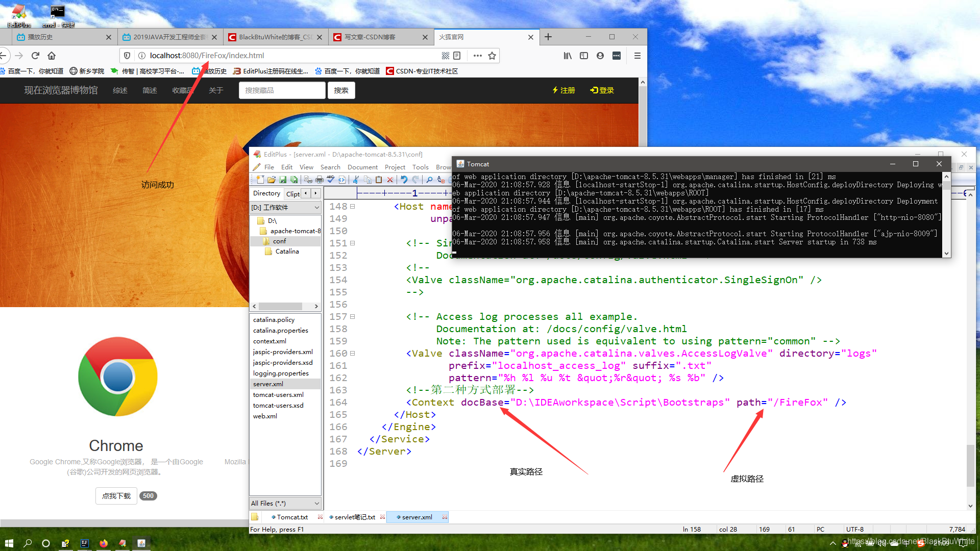980x551 pixels.
Task: Select server.xml in EditPlus file list
Action: tap(268, 384)
